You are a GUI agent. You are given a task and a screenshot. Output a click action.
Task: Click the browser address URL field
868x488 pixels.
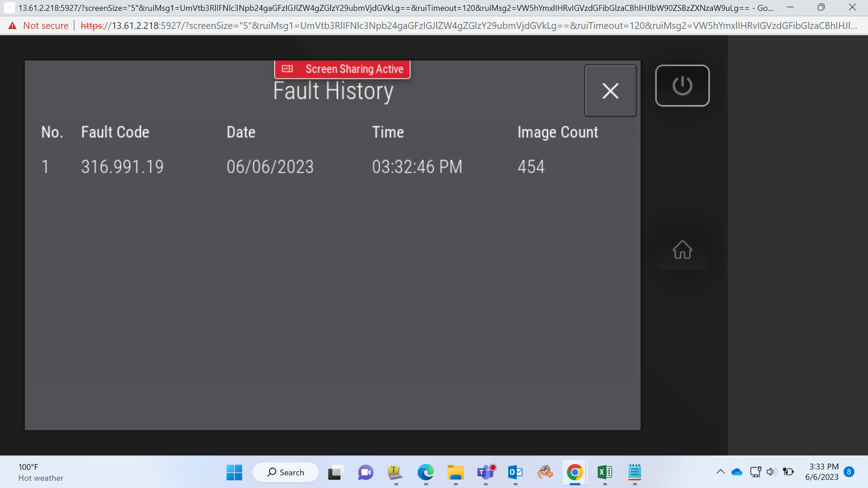(469, 26)
